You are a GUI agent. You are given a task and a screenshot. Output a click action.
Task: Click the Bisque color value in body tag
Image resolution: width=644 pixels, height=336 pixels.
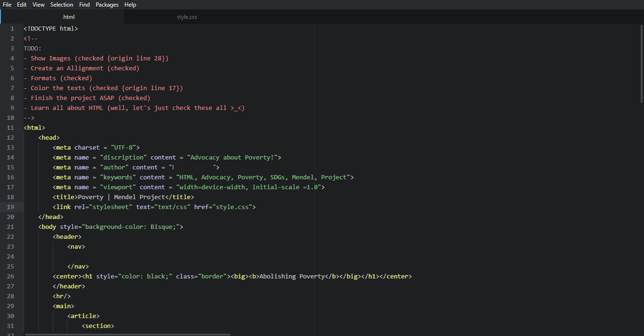coord(161,227)
